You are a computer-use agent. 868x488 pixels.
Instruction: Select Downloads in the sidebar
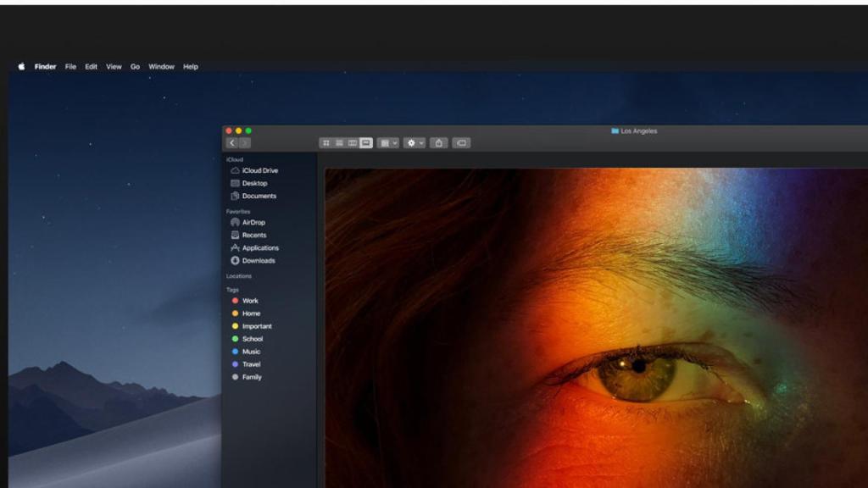(259, 260)
